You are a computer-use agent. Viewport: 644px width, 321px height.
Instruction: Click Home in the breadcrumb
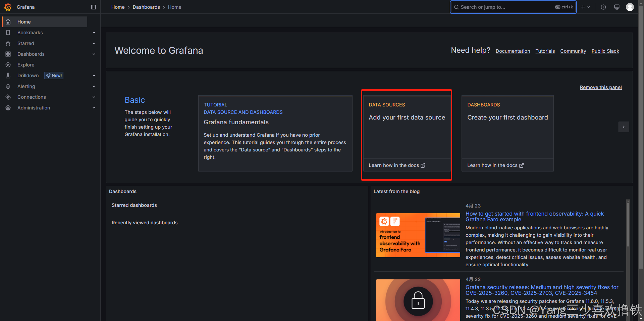point(118,7)
